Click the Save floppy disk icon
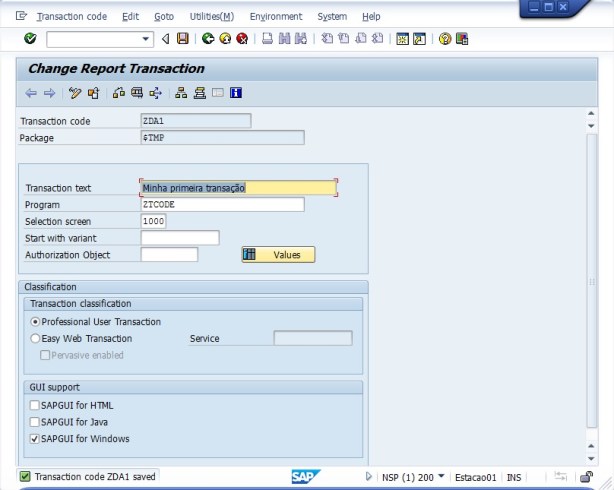Viewport: 614px width, 490px height. [182, 38]
